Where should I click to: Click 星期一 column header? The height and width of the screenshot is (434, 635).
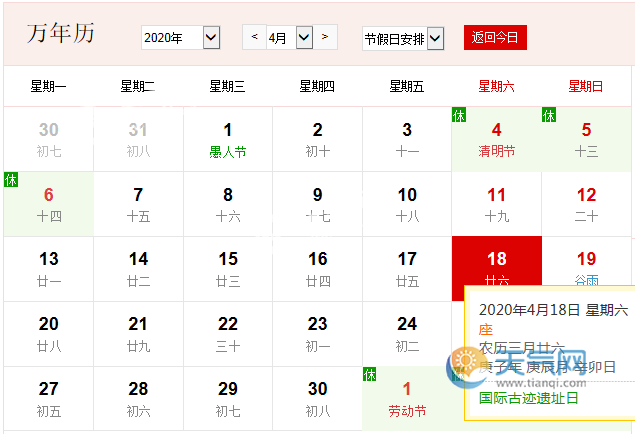pyautogui.click(x=49, y=86)
